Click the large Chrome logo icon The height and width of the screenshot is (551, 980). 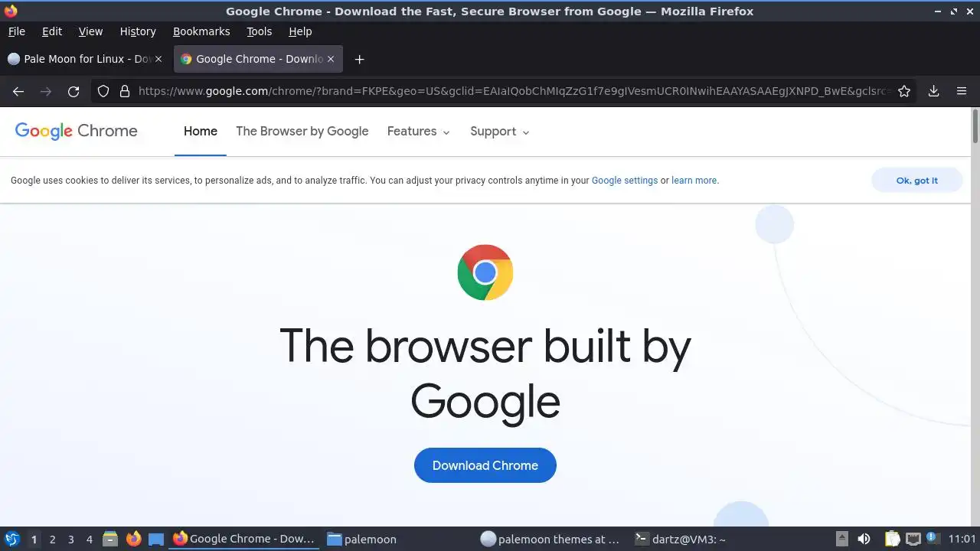coord(485,272)
